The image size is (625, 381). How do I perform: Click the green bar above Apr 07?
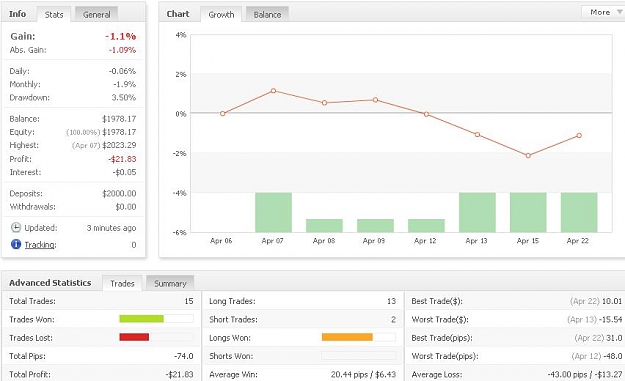273,212
